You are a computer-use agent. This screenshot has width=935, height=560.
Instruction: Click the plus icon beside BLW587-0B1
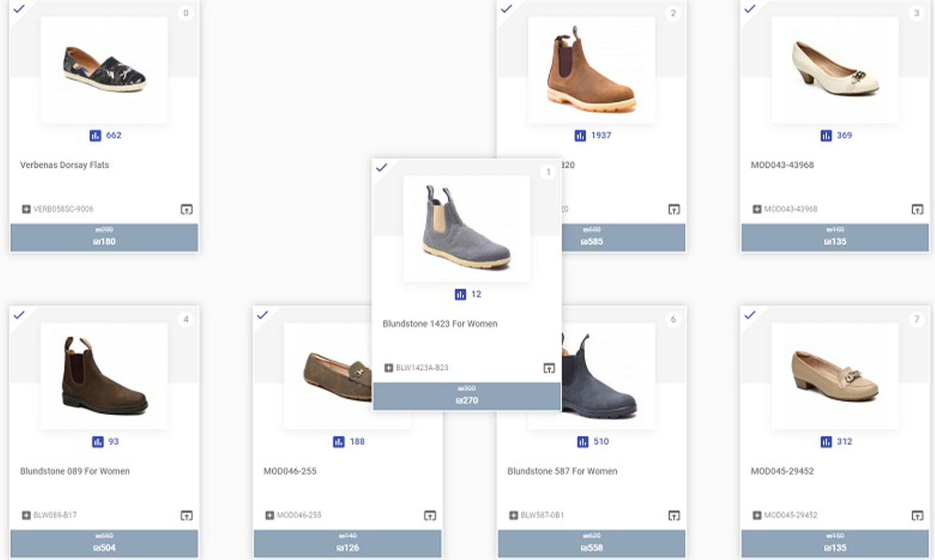[513, 515]
